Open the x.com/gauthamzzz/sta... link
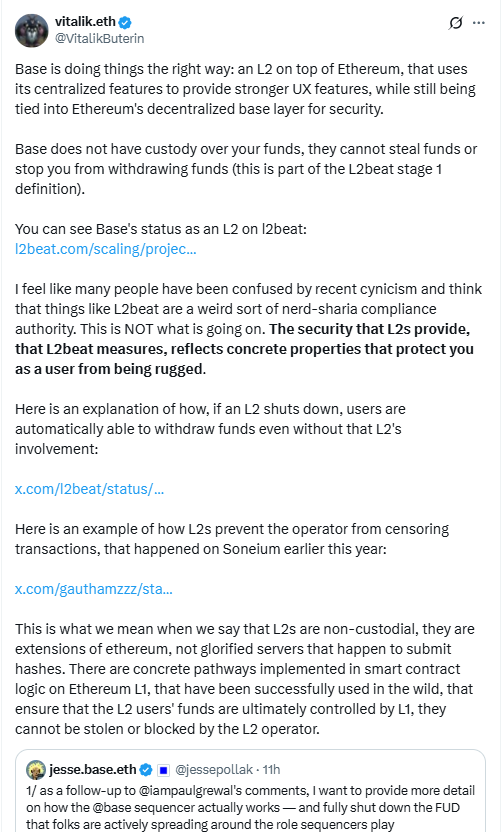503x832 pixels. (93, 589)
